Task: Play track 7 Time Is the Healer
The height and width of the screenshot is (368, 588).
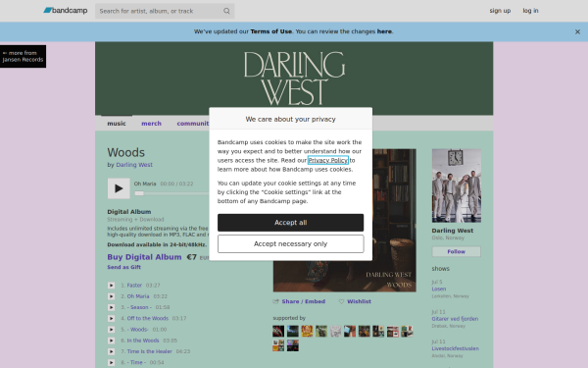Action: [111, 351]
